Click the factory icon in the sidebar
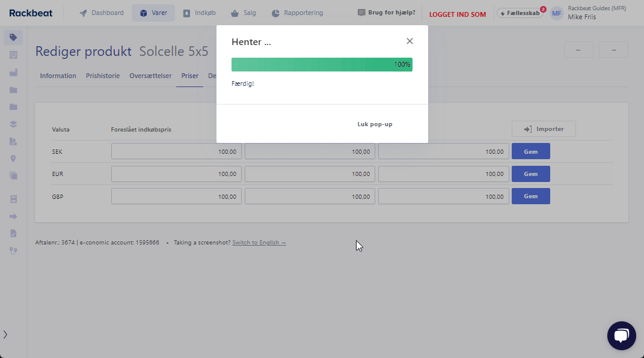 [13, 73]
